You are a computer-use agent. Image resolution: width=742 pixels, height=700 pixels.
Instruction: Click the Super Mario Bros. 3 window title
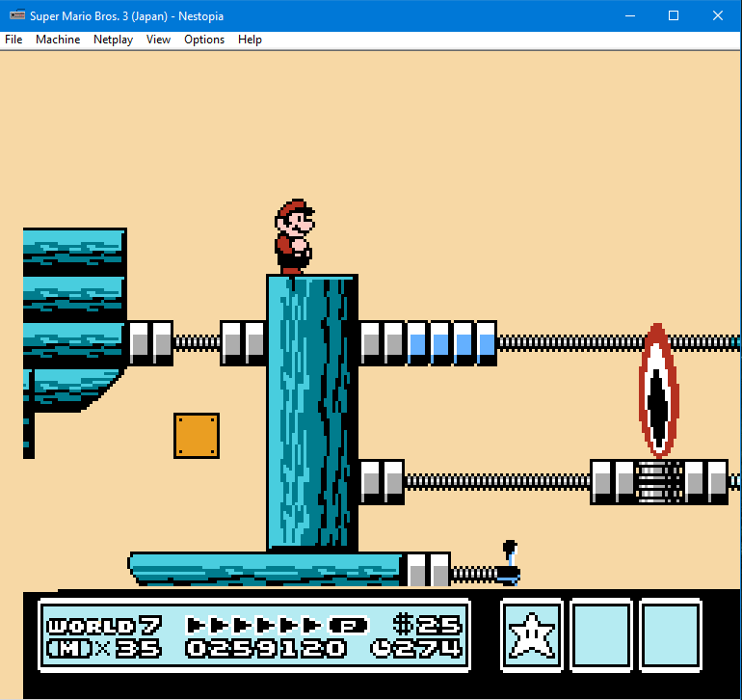click(126, 15)
